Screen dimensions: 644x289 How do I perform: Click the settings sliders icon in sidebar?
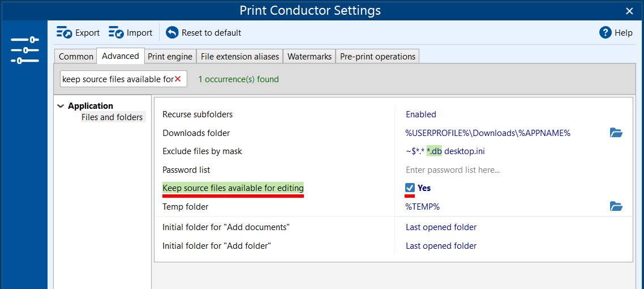[24, 50]
